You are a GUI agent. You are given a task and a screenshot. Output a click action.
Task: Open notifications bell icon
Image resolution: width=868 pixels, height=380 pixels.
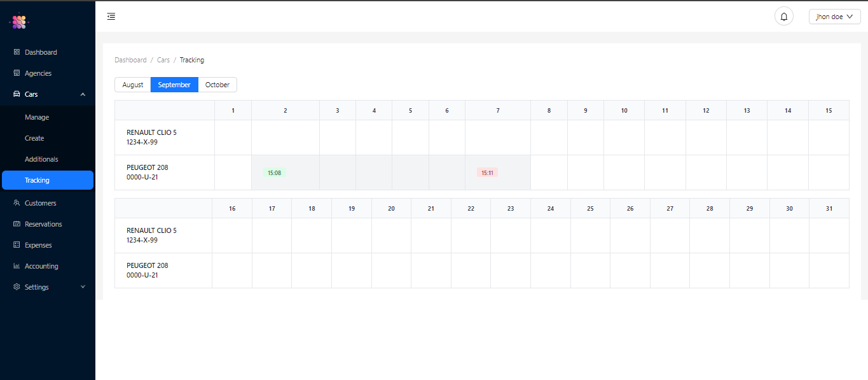(x=783, y=17)
